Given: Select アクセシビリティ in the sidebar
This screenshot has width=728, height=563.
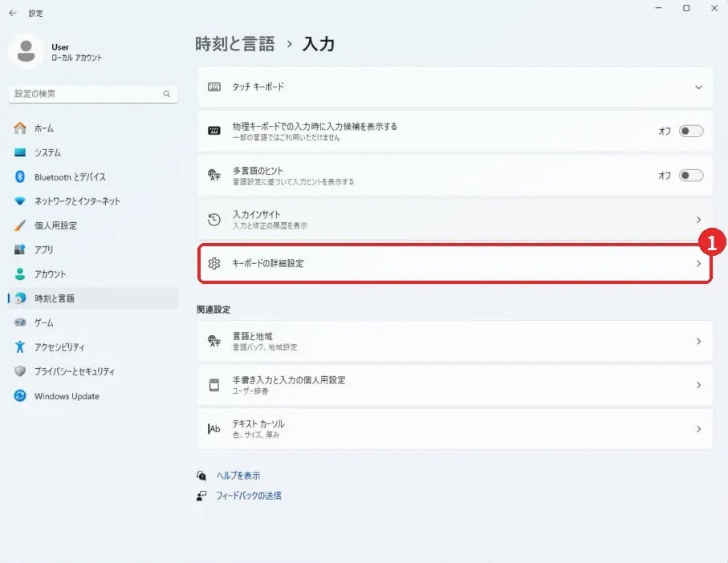Looking at the screenshot, I should coord(93,347).
